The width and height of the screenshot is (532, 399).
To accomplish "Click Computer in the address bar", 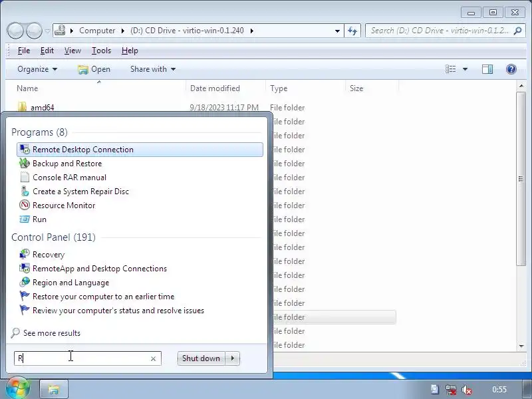I will tap(97, 31).
